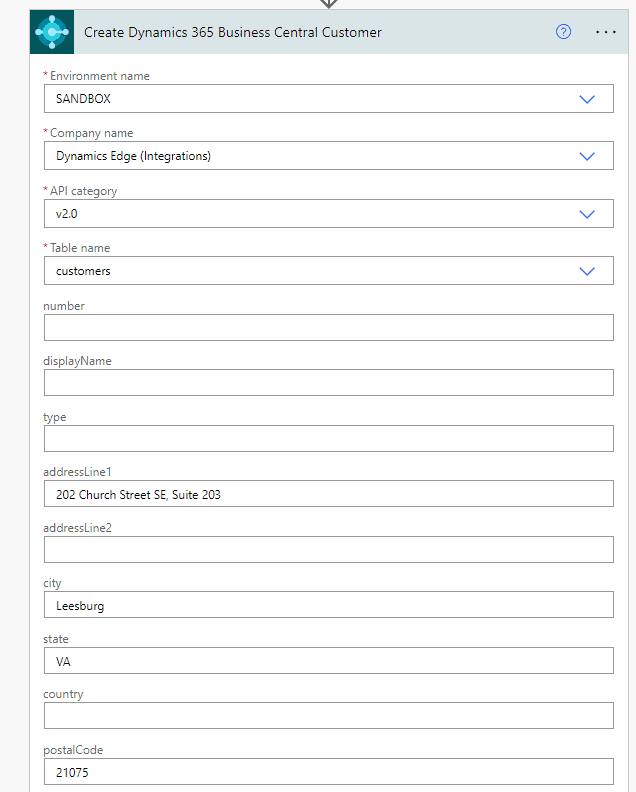The image size is (636, 792).
Task: Click into the empty addressLine2 field
Action: 329,550
